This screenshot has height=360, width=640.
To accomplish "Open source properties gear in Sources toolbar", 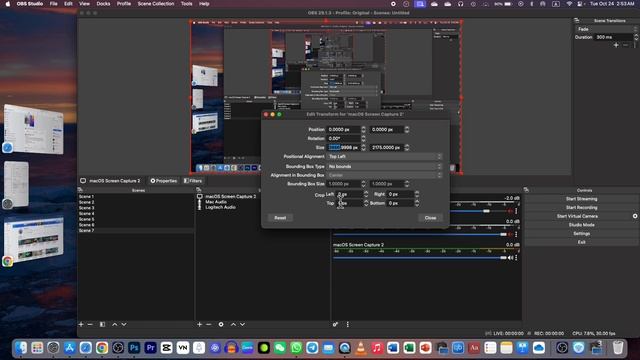I will pos(221,324).
